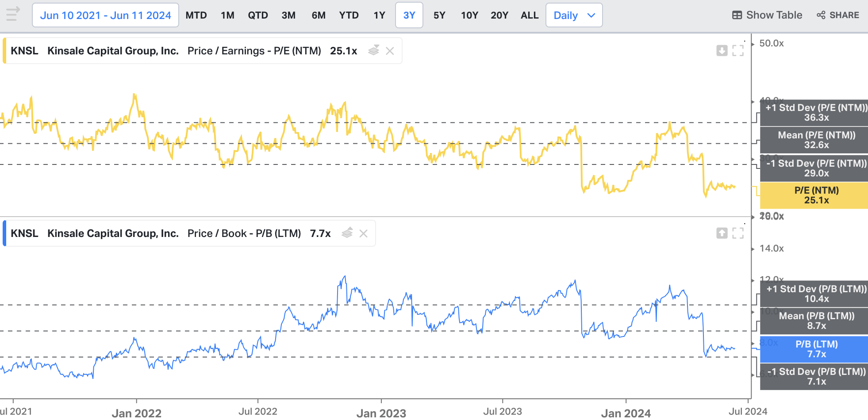Screen dimensions: 868x420
Task: Expand P/B chart to fullscreen
Action: pos(738,233)
